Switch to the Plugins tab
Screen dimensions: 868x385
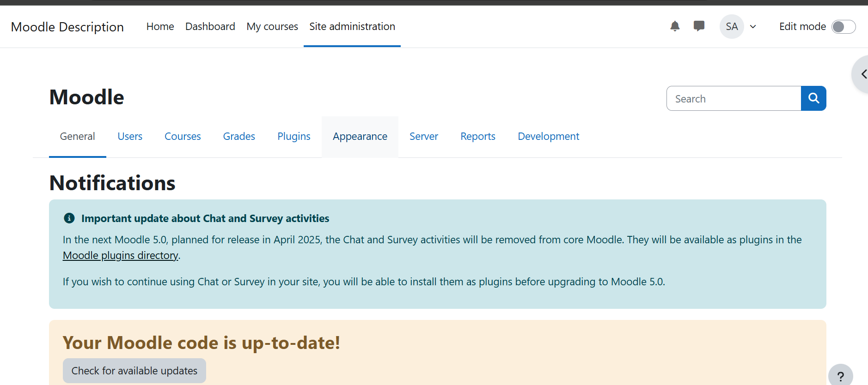[294, 136]
